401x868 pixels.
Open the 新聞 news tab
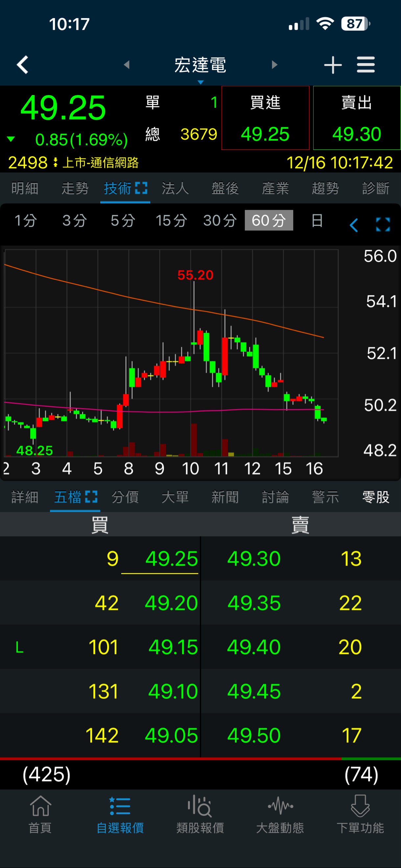225,497
